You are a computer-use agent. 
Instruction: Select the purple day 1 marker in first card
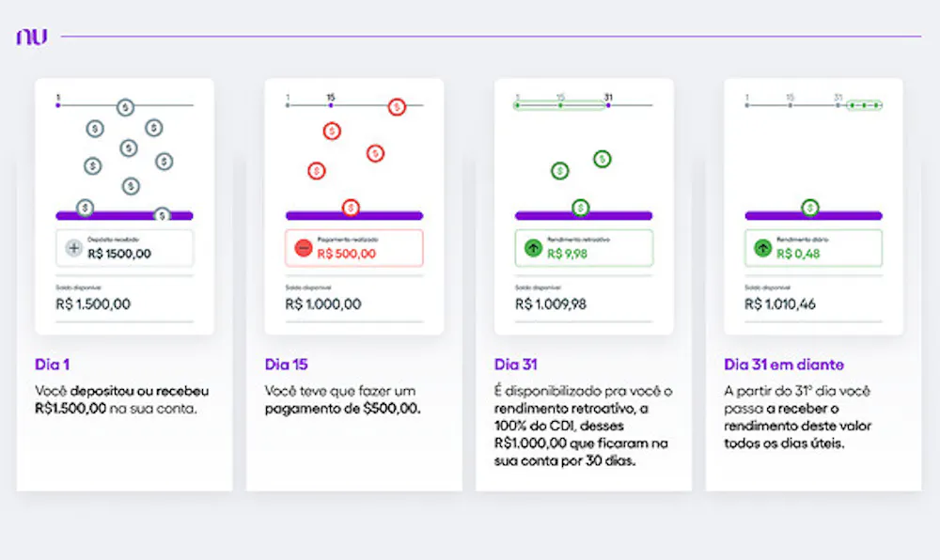[x=58, y=105]
